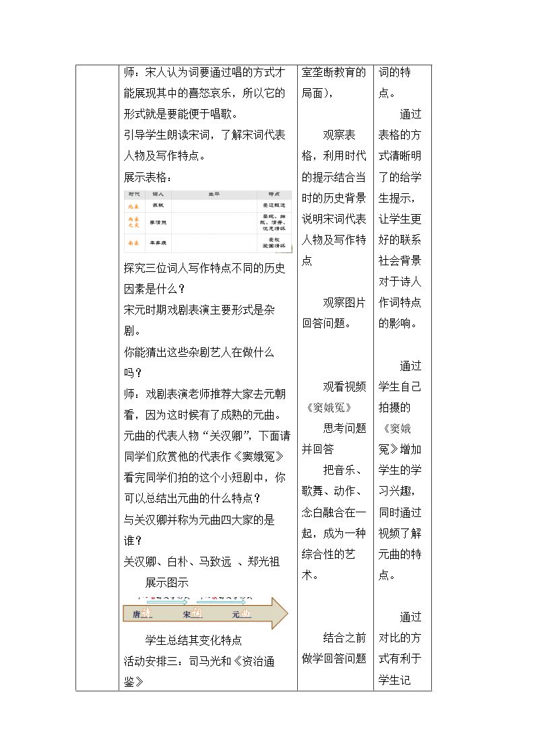Screen dimensions: 535x756
Task: Click 《窦娥冤》 in the middle column
Action: pos(328,407)
